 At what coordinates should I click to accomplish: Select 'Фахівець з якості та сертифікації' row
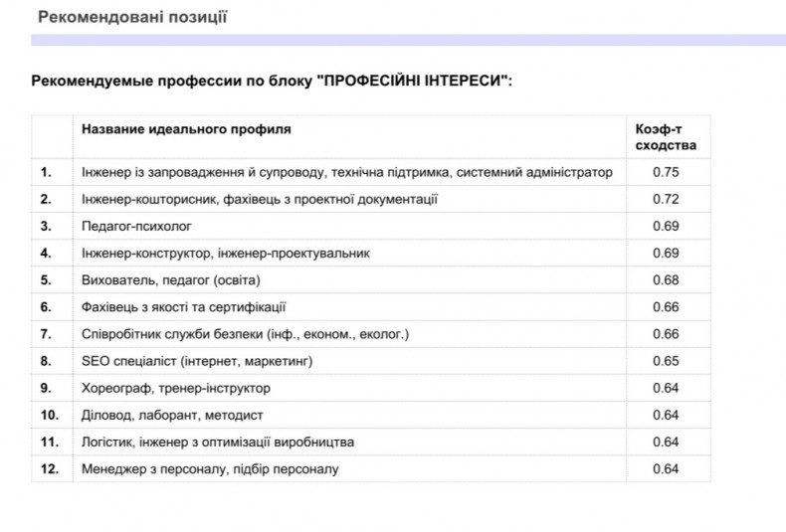point(371,307)
